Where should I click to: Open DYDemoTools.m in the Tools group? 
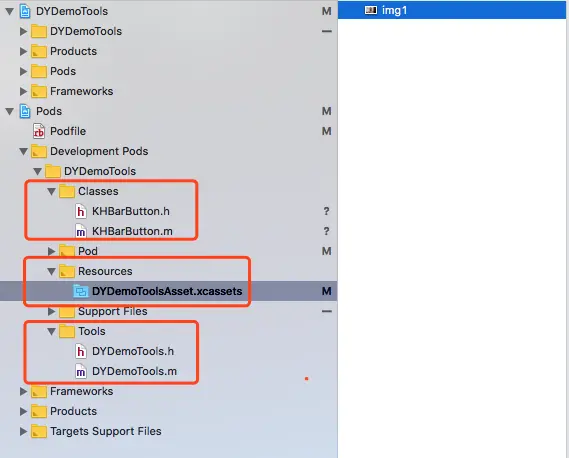click(x=134, y=371)
